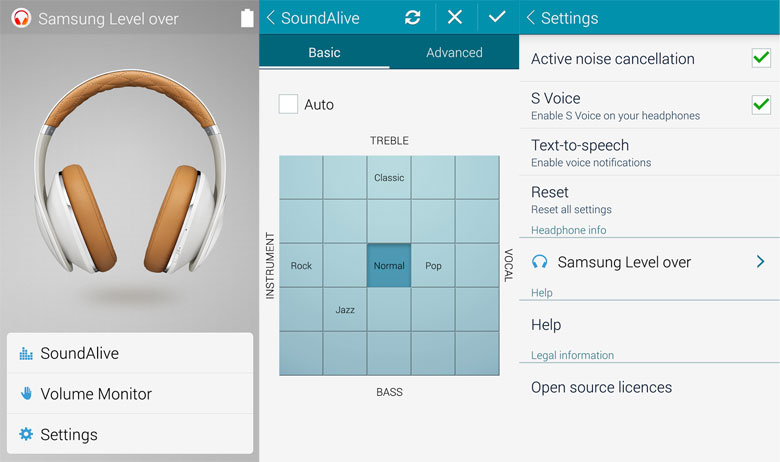Click the blue headphone icon in Headphone info

point(540,262)
